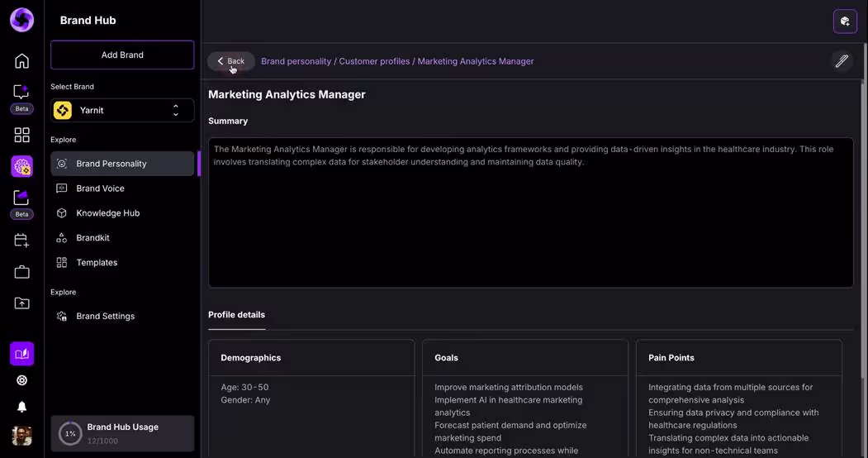Viewport: 868px width, 458px height.
Task: Click the Demographics card header
Action: coord(311,358)
